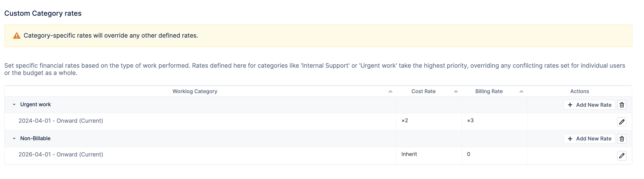
Task: Click the Inherit cost rate cell
Action: (x=409, y=154)
